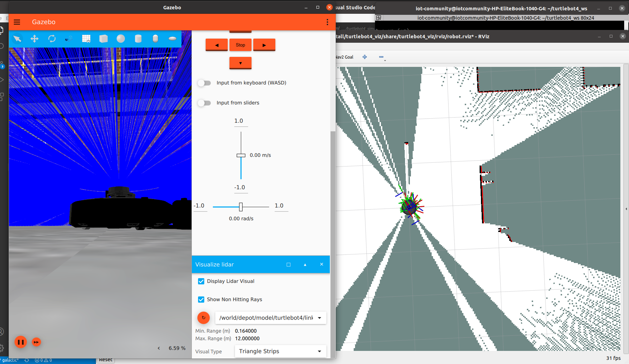The height and width of the screenshot is (364, 629).
Task: Click the angular velocity slider handle
Action: click(241, 207)
